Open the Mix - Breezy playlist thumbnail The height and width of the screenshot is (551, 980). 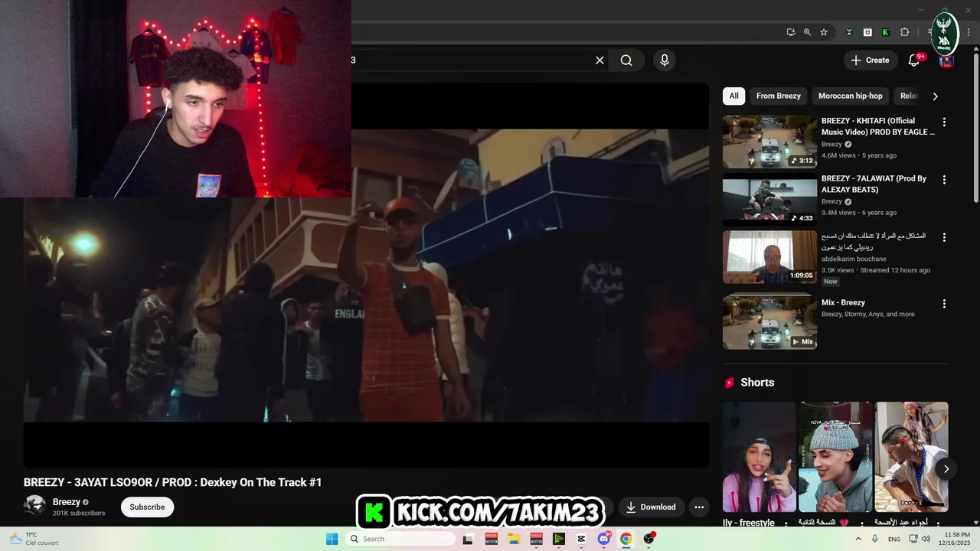point(769,322)
